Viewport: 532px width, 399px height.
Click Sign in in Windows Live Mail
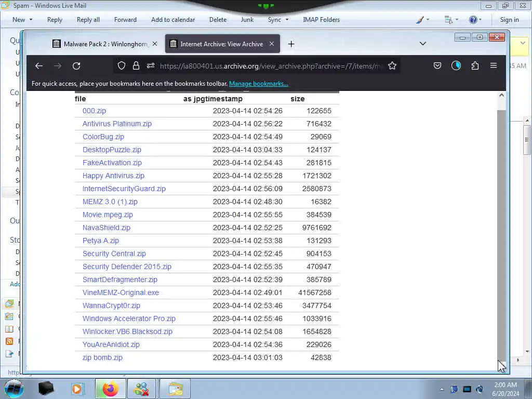click(509, 20)
